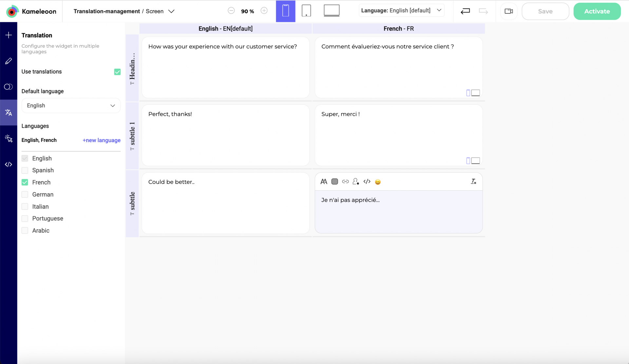This screenshot has width=629, height=364.
Task: Click the +new language link
Action: click(x=102, y=140)
